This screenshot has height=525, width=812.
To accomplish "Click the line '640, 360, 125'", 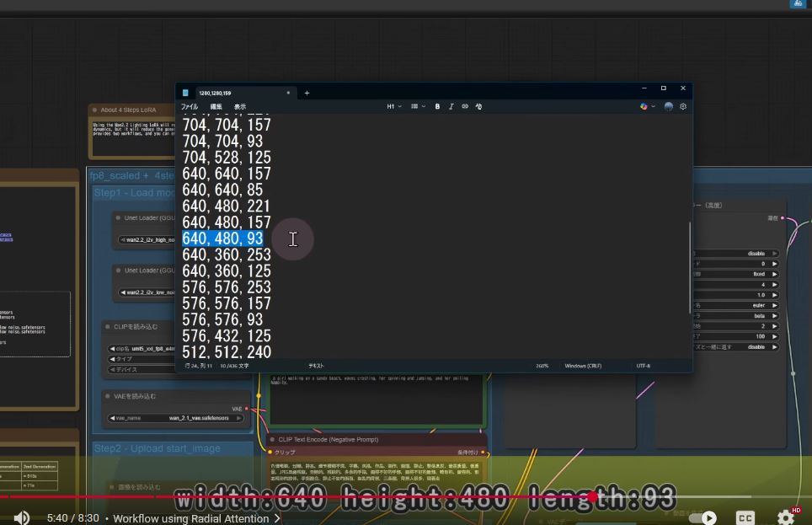I will (x=227, y=271).
